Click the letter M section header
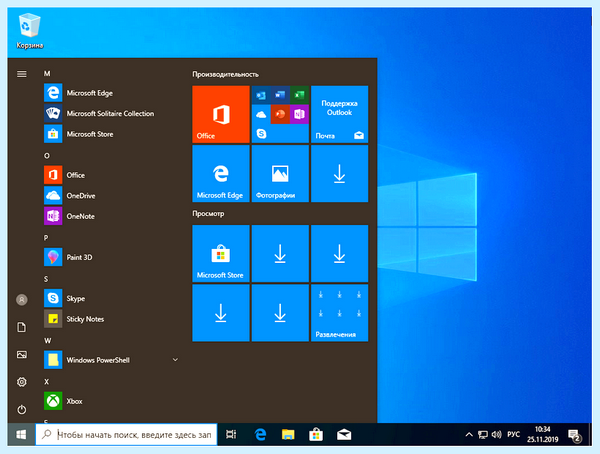This screenshot has height=454, width=600. point(47,73)
